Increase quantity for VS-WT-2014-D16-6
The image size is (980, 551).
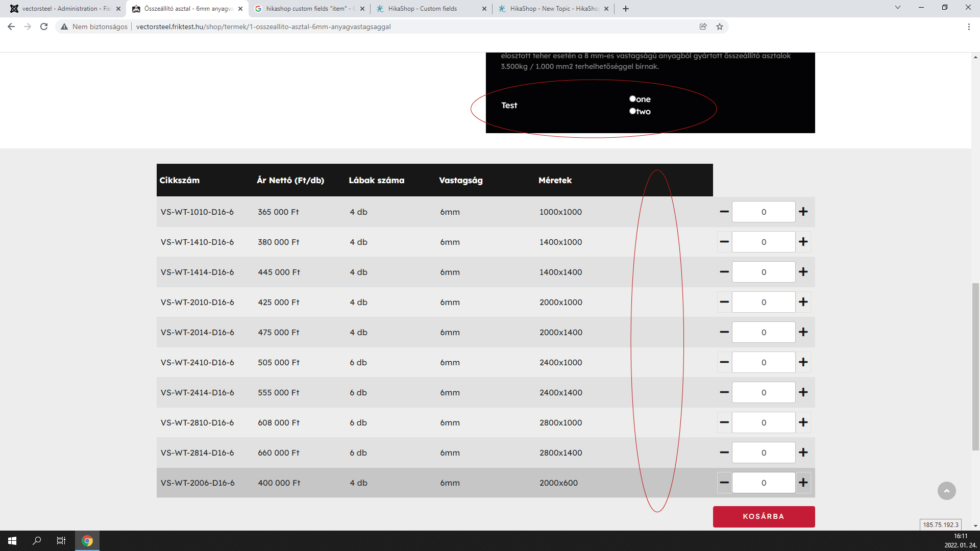pyautogui.click(x=803, y=332)
